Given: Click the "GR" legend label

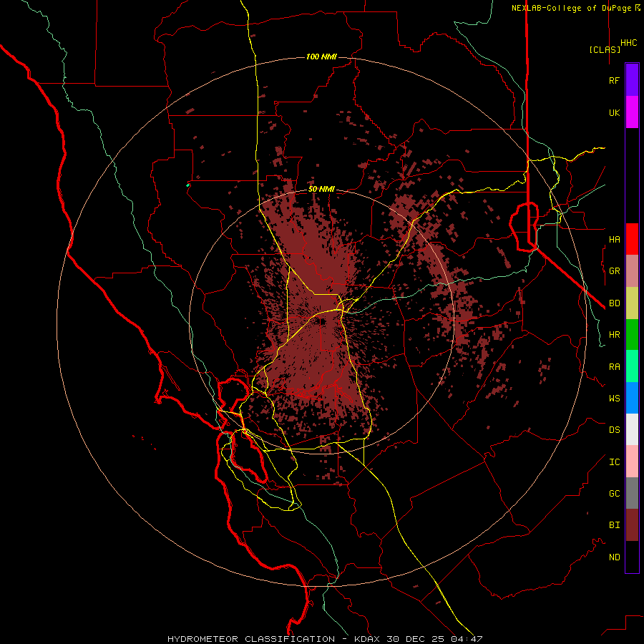Looking at the screenshot, I should [x=614, y=271].
